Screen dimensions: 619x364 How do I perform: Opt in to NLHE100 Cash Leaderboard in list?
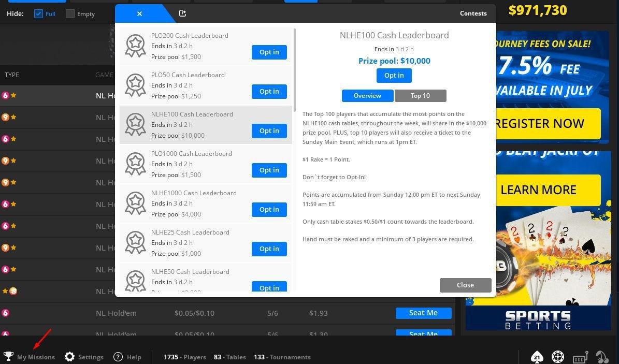[269, 130]
